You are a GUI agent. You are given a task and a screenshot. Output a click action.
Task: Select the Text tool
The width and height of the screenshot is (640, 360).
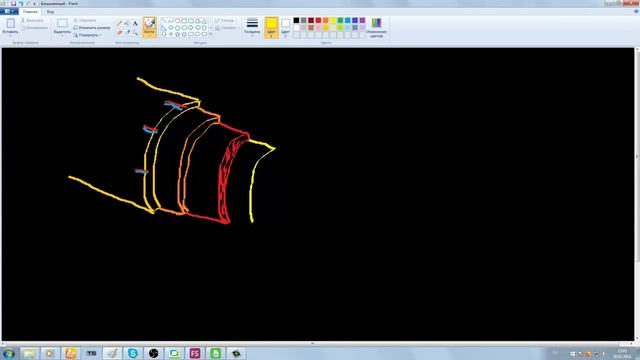135,24
